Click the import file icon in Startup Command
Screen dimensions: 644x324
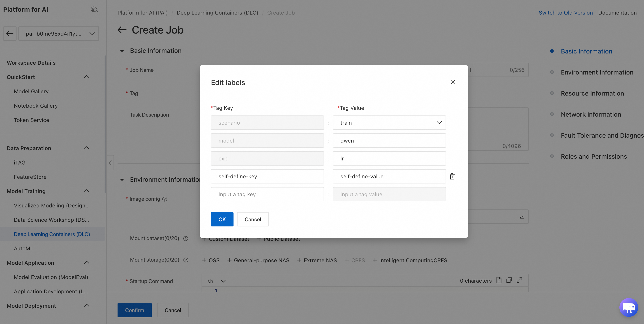[499, 280]
